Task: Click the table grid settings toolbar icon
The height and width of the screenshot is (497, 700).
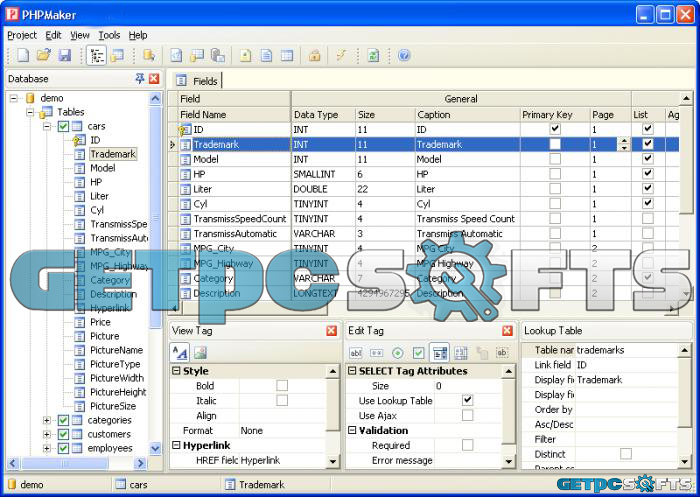Action: (x=287, y=55)
